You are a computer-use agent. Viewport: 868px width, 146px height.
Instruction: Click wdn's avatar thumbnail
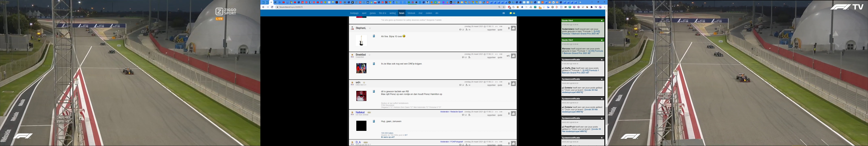pyautogui.click(x=361, y=96)
